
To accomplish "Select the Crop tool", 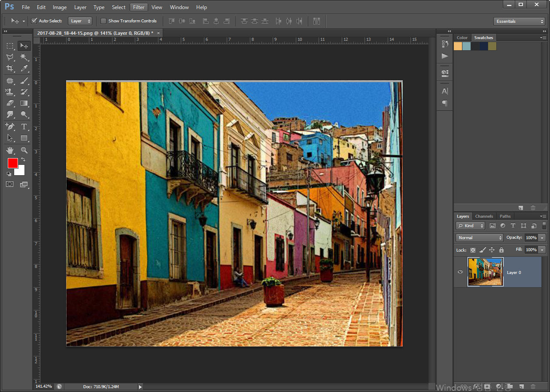I will pos(10,68).
